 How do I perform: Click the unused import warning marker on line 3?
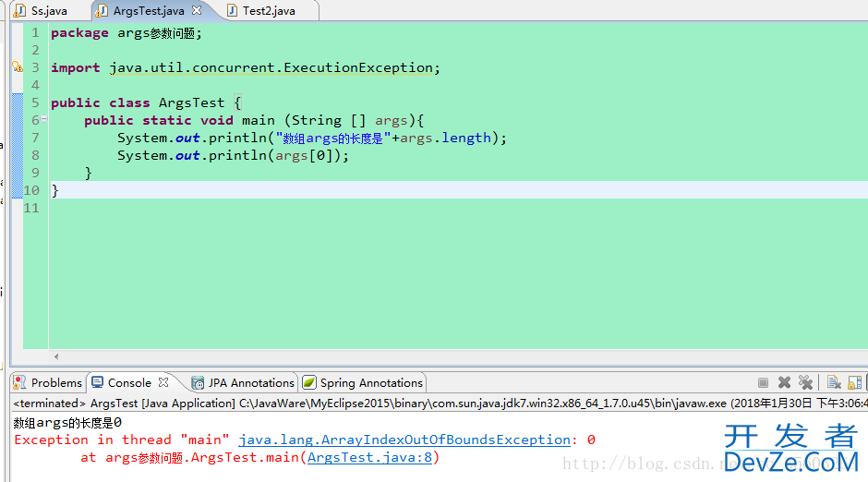pyautogui.click(x=18, y=67)
